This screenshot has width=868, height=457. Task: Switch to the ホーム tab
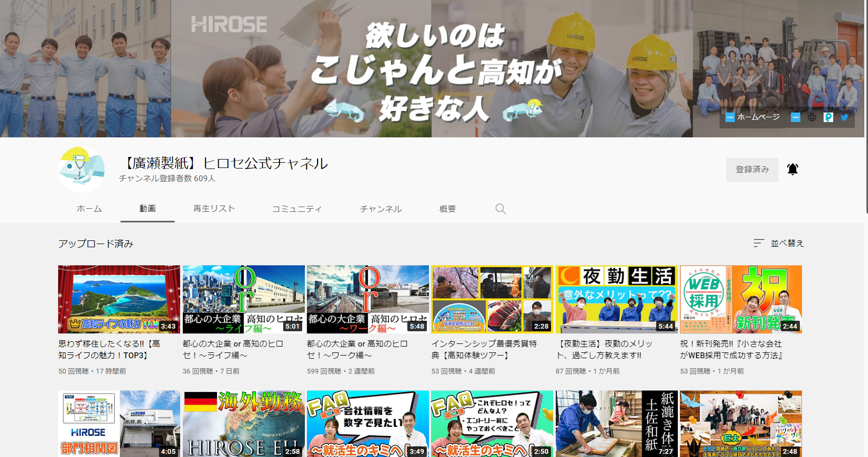(89, 209)
